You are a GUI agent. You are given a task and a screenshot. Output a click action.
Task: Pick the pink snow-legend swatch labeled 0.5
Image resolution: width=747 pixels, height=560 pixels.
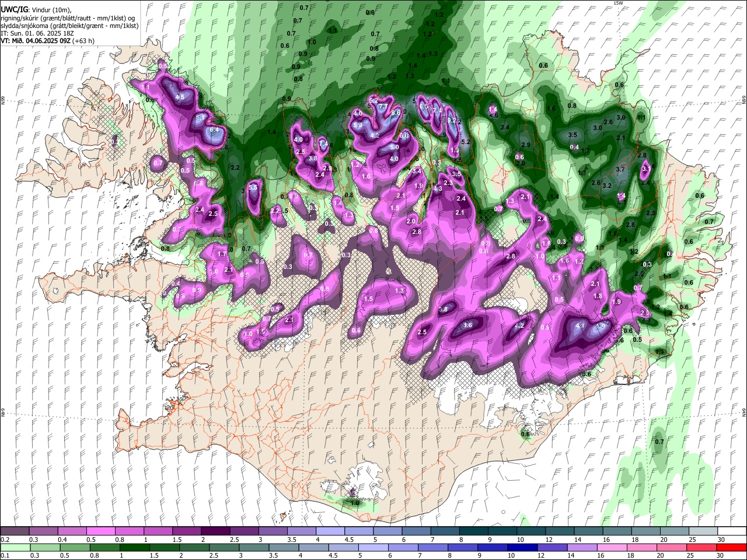point(100,531)
